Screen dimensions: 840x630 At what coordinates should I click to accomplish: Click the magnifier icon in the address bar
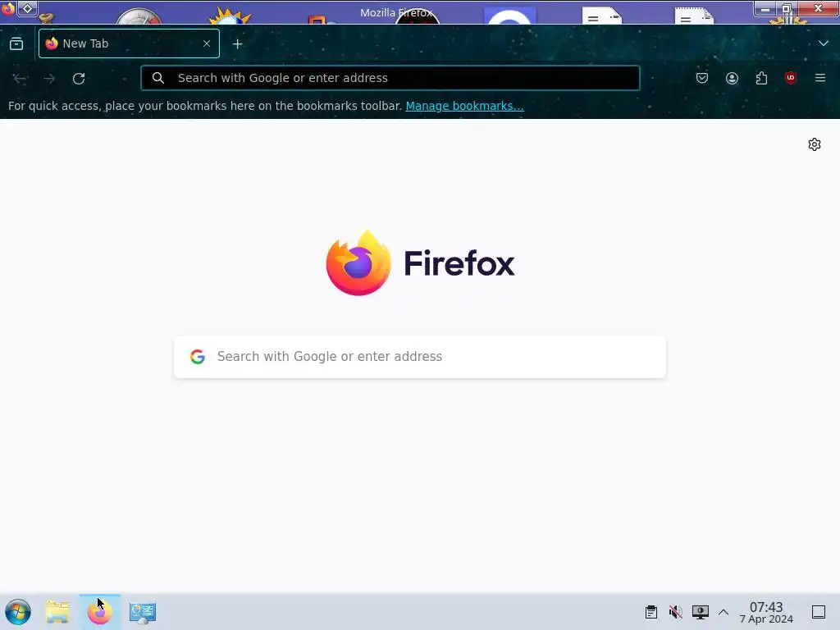(158, 78)
